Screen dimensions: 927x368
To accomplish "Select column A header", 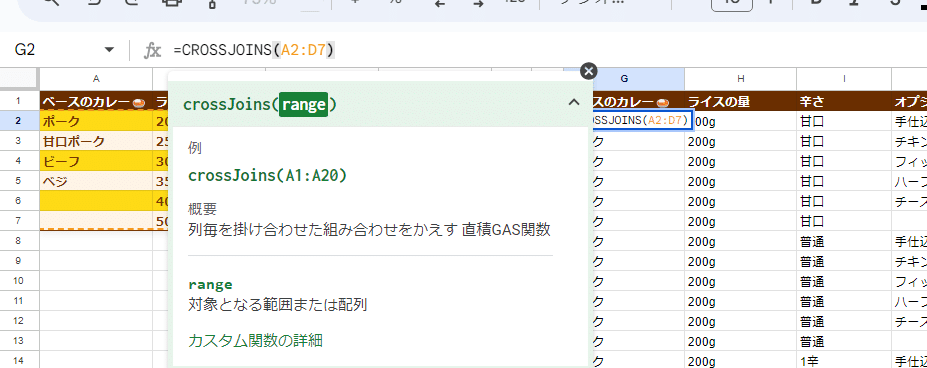I will pyautogui.click(x=96, y=78).
